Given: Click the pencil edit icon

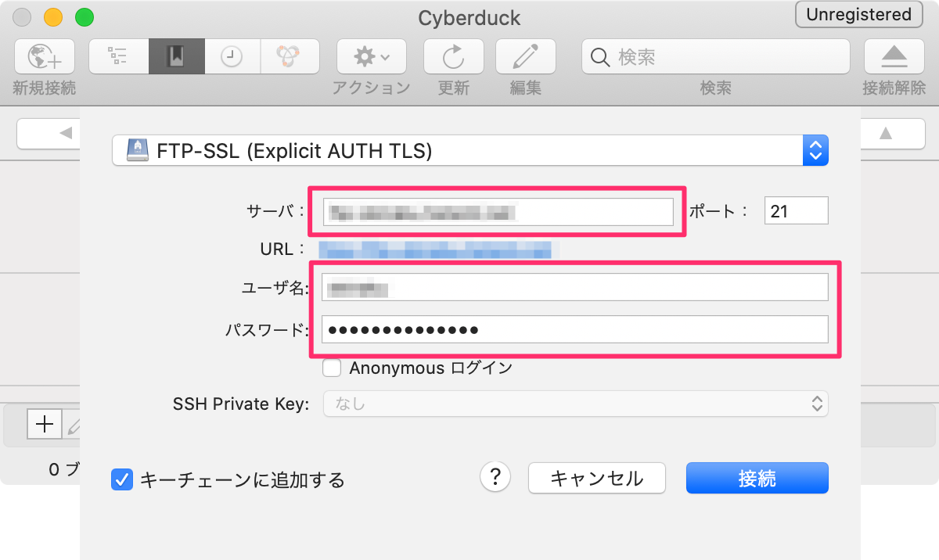Looking at the screenshot, I should [x=526, y=56].
